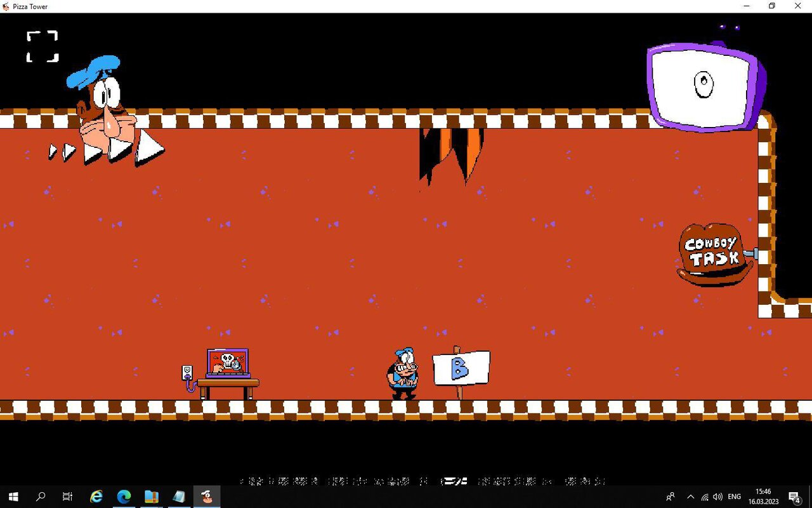
Task: Click the wall power outlet
Action: (x=187, y=373)
